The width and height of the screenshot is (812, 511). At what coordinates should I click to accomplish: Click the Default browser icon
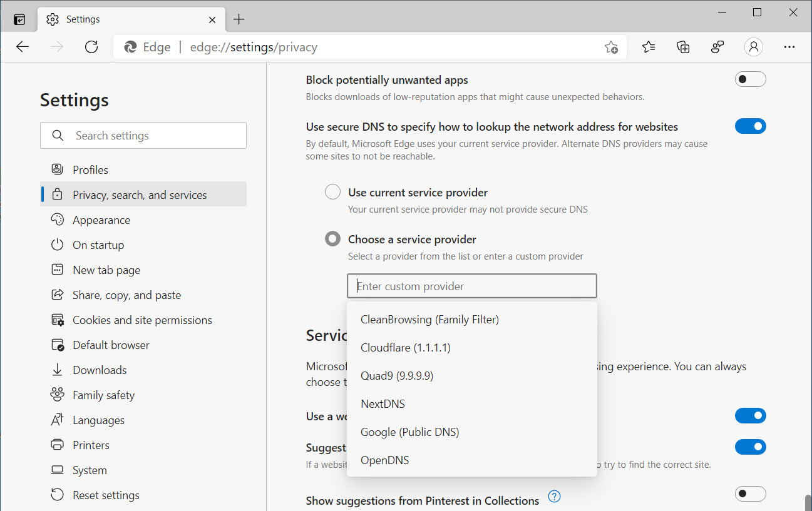pos(57,345)
